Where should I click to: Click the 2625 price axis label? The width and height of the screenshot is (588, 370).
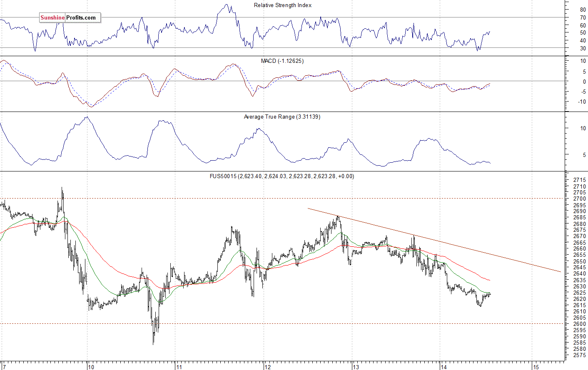tap(580, 293)
